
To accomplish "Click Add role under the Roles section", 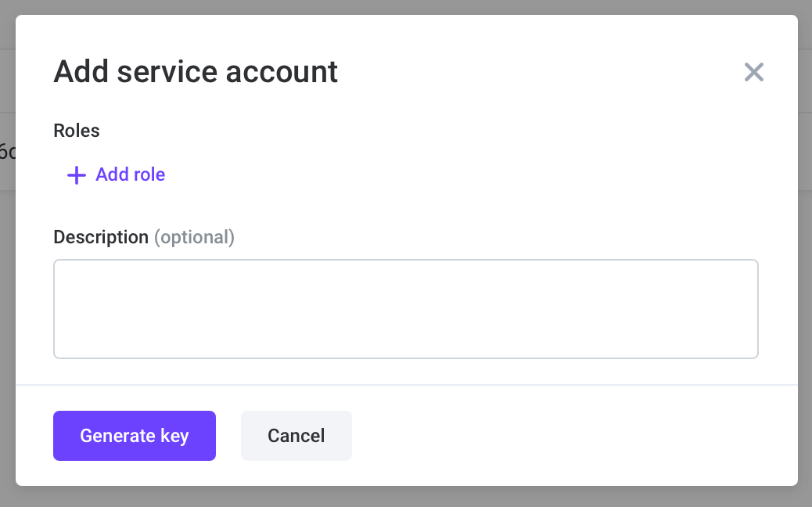I will click(130, 174).
